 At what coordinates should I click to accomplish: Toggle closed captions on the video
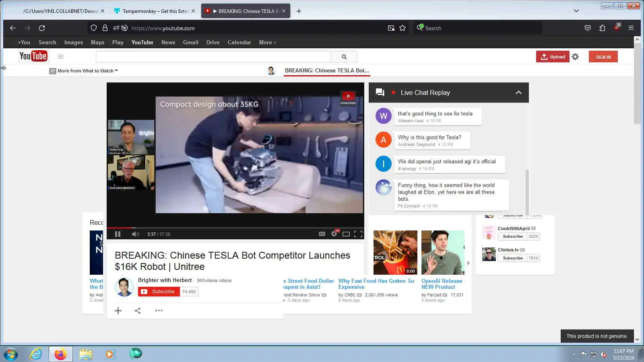322,234
